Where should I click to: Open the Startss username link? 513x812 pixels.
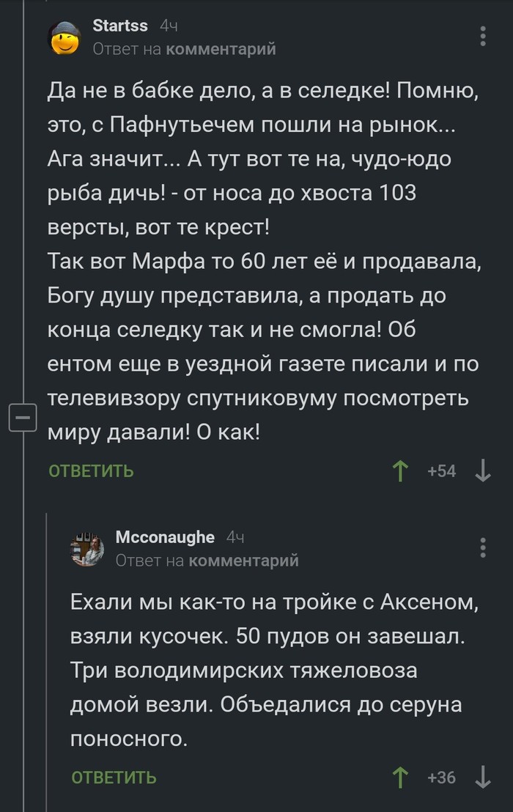(120, 26)
